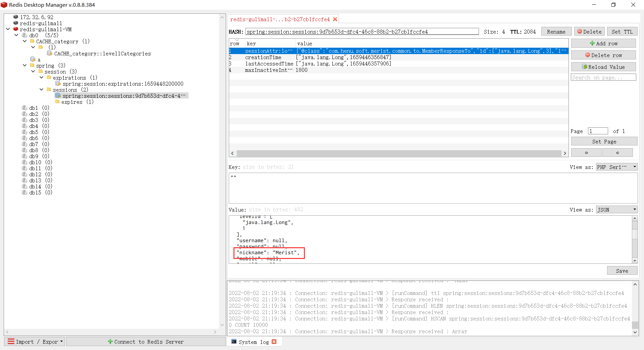Click Connect to Redis Server
The height and width of the screenshot is (350, 644).
point(146,342)
